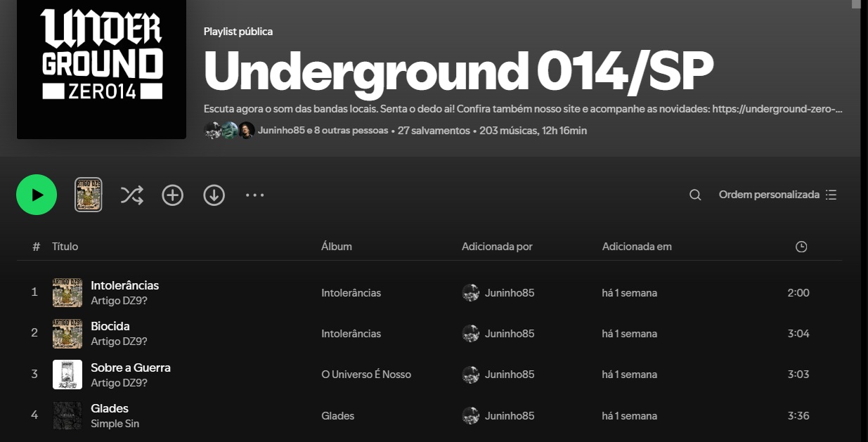Open the Underground Zero14 playlist cover image

[x=101, y=70]
